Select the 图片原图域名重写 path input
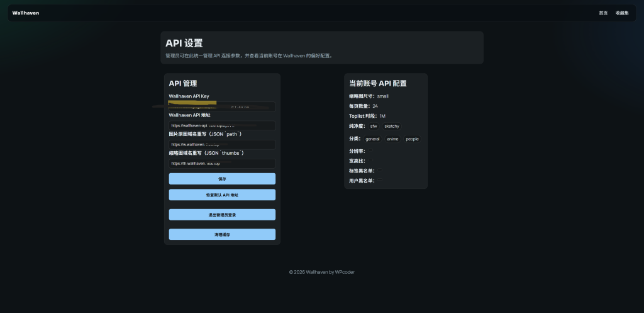This screenshot has width=644, height=313. (222, 144)
